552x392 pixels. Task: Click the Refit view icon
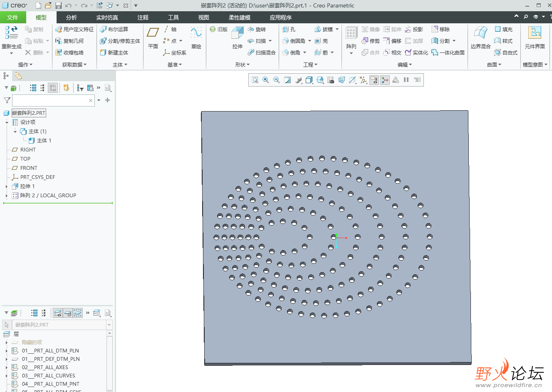[x=255, y=80]
